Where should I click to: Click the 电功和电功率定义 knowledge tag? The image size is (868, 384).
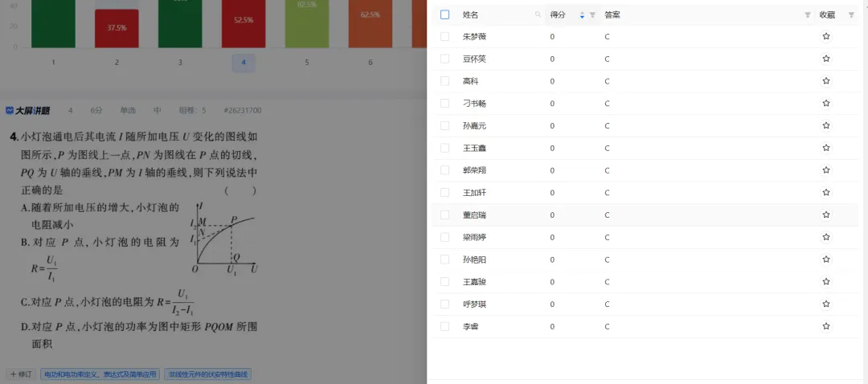(x=100, y=374)
